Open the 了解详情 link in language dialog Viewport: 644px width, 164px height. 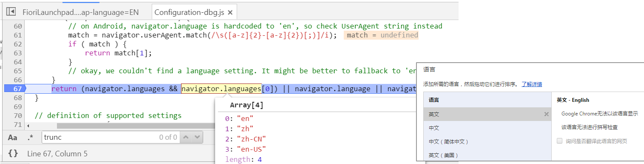(532, 84)
